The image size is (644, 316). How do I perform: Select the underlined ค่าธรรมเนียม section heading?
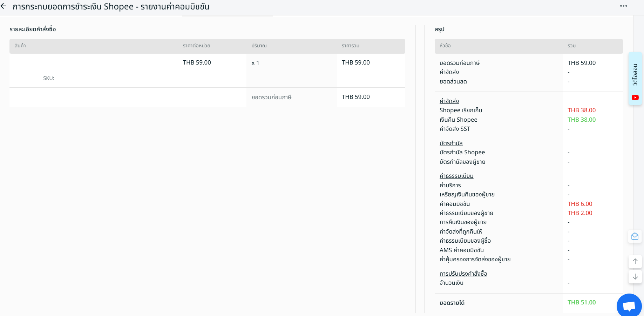[x=456, y=176]
